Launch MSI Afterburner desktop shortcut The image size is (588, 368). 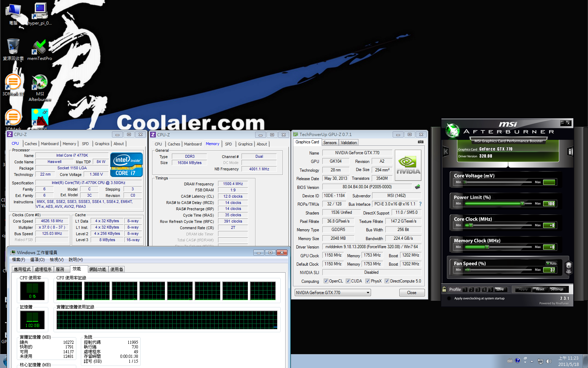(x=40, y=88)
